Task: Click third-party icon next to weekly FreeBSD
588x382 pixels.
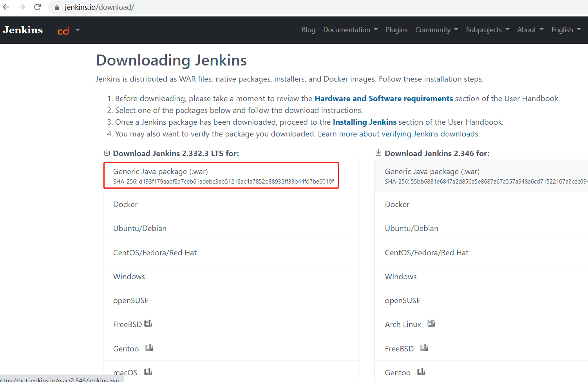Action: pyautogui.click(x=424, y=348)
